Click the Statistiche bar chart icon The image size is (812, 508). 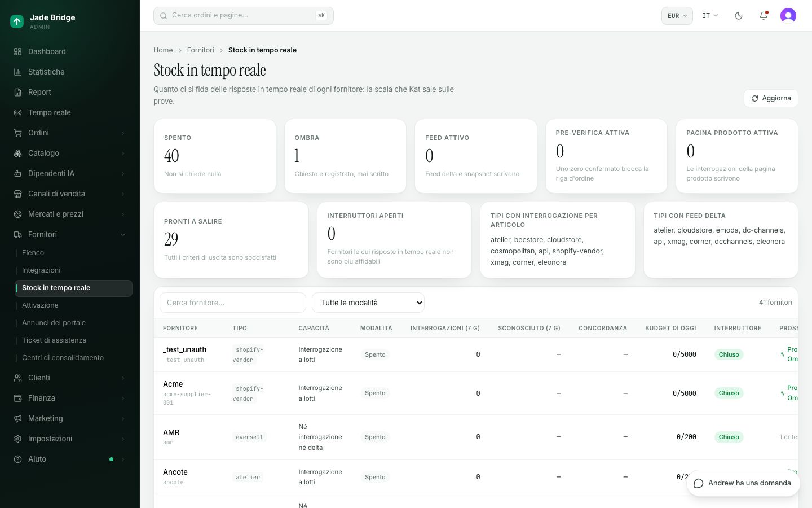point(17,72)
